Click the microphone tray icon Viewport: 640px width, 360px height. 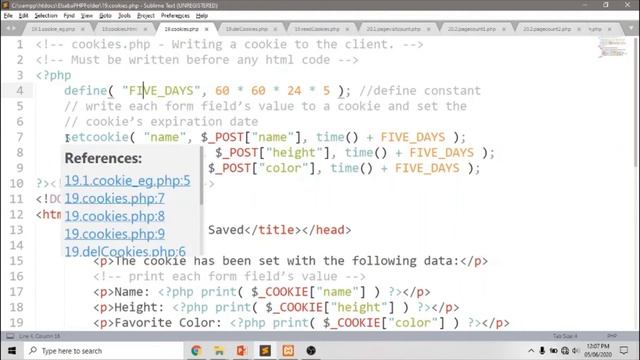point(542,351)
